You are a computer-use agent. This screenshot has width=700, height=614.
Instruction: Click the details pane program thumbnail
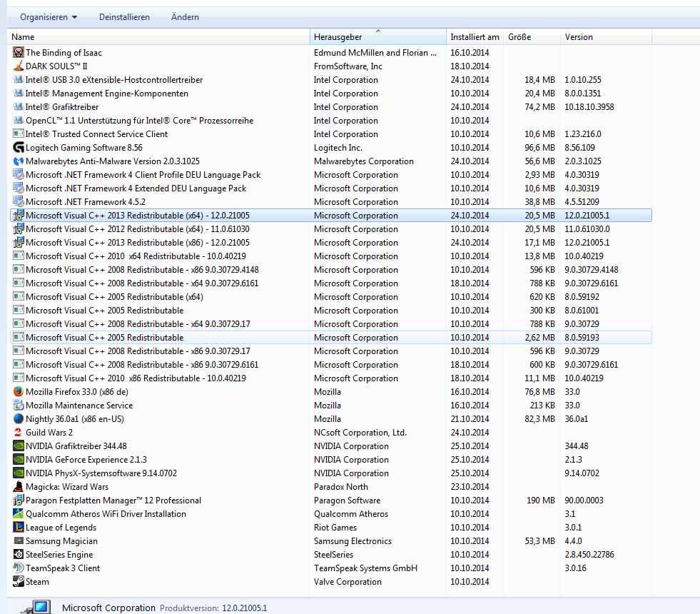36,608
